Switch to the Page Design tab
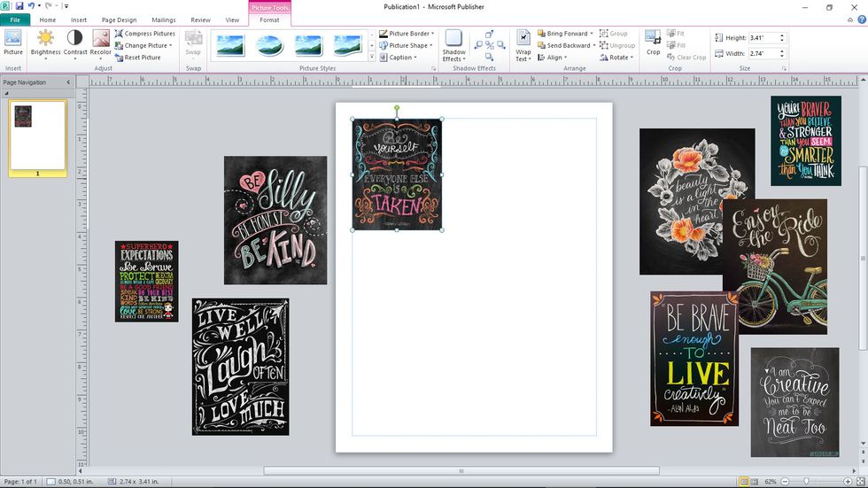 pyautogui.click(x=119, y=19)
